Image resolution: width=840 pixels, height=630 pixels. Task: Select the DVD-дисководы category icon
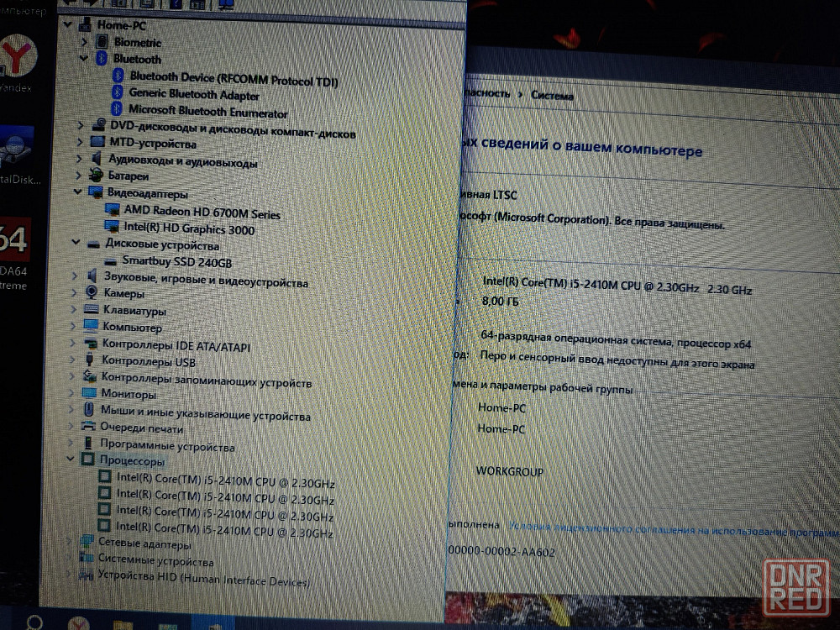[98, 125]
